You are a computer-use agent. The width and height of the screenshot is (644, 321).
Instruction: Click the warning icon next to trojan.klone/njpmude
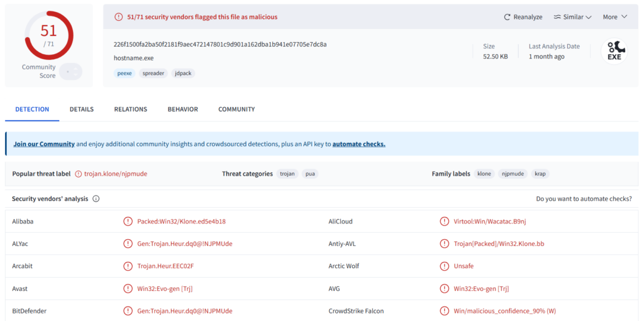(79, 174)
